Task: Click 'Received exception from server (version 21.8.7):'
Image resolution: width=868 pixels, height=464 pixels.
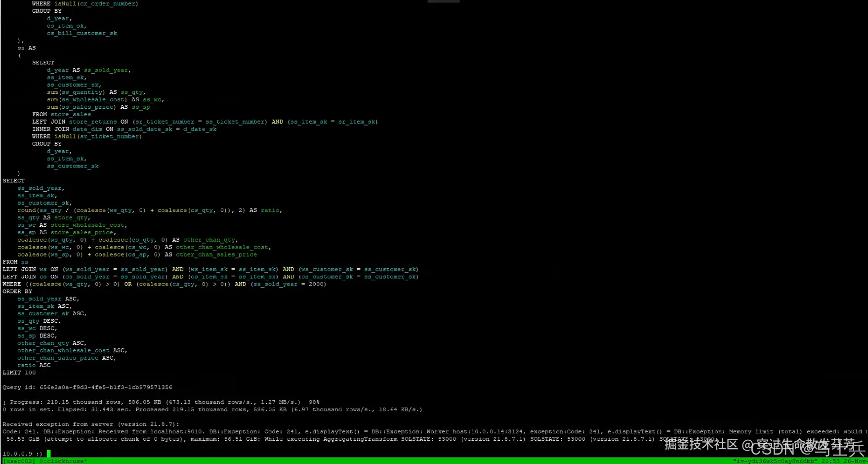Action: (x=91, y=424)
